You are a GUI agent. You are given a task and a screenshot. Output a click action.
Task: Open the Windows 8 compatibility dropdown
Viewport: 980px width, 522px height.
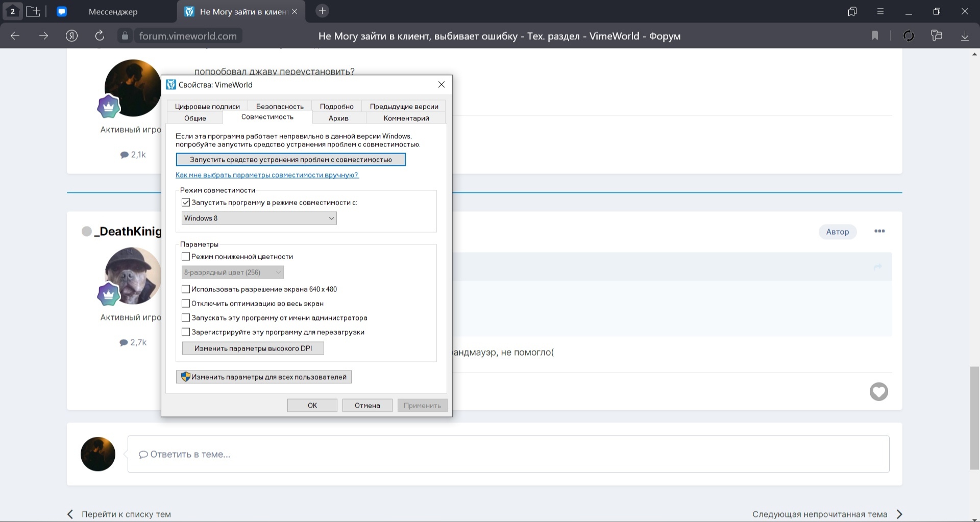coord(259,218)
